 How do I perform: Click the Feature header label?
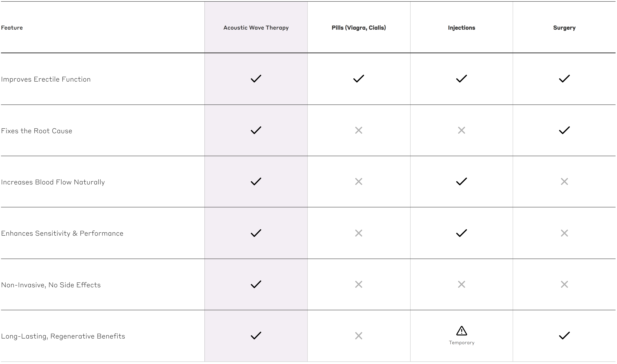coord(12,28)
